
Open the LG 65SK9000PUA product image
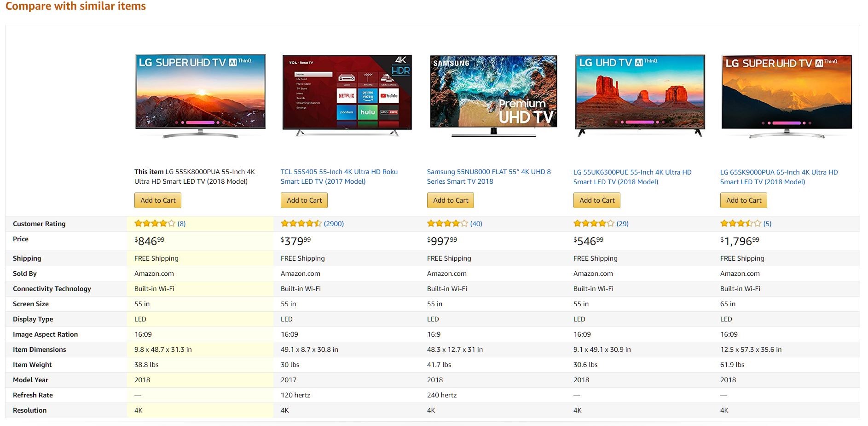tap(787, 95)
